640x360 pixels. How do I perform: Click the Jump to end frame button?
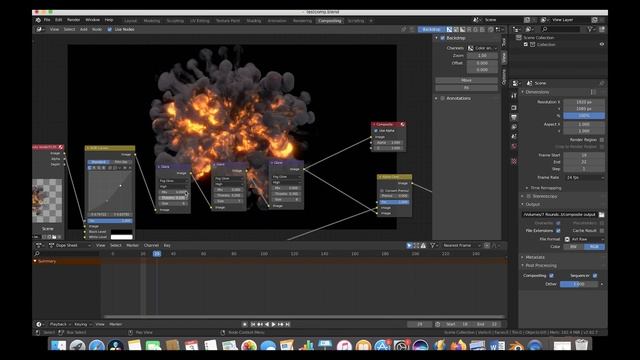coord(287,324)
